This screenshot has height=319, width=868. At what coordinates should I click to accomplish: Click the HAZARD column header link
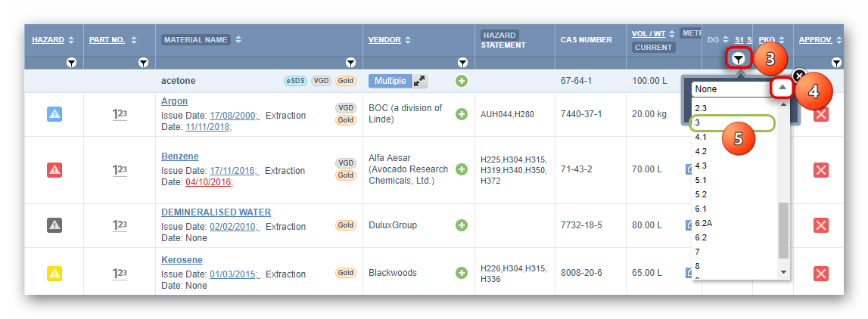pos(48,40)
